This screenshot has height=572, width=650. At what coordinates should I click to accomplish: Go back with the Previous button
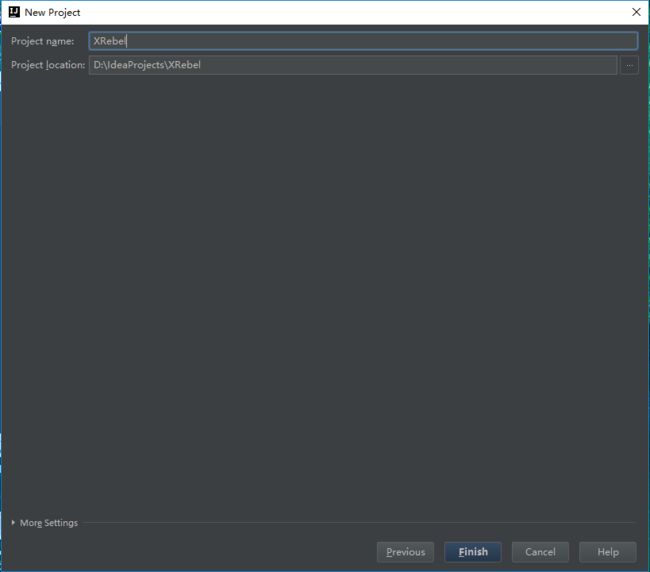tap(405, 552)
